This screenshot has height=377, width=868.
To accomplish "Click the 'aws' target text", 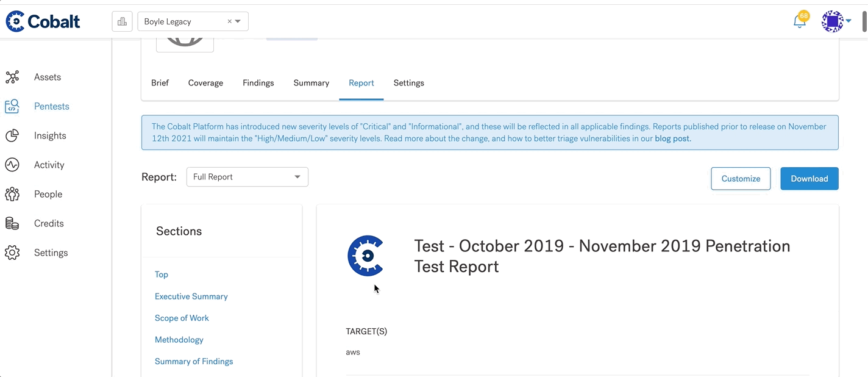I will (353, 352).
